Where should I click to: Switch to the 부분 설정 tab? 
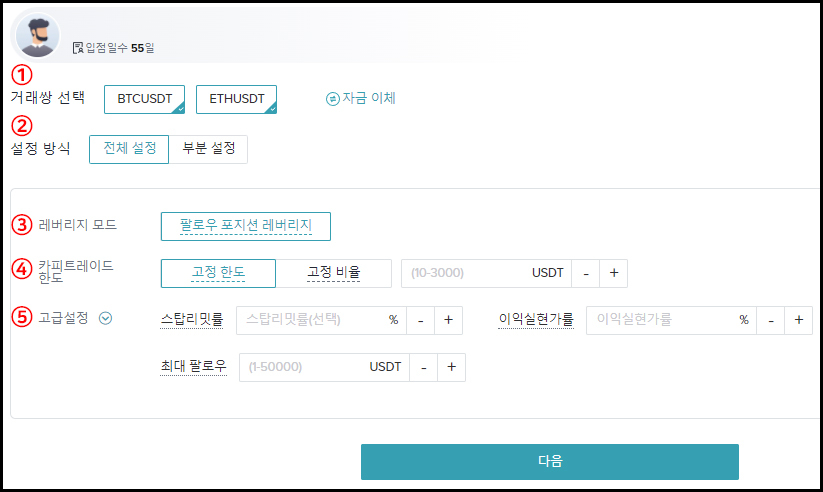coord(208,149)
